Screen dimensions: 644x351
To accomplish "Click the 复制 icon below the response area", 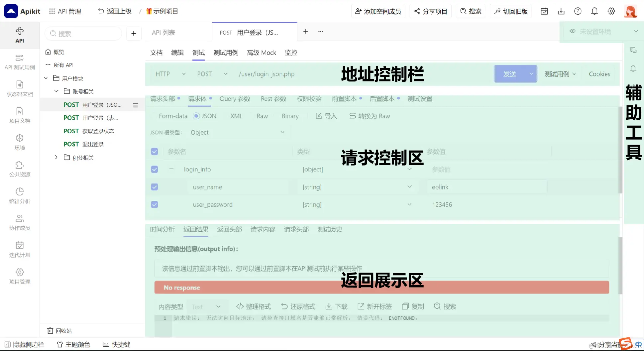I will pyautogui.click(x=413, y=306).
